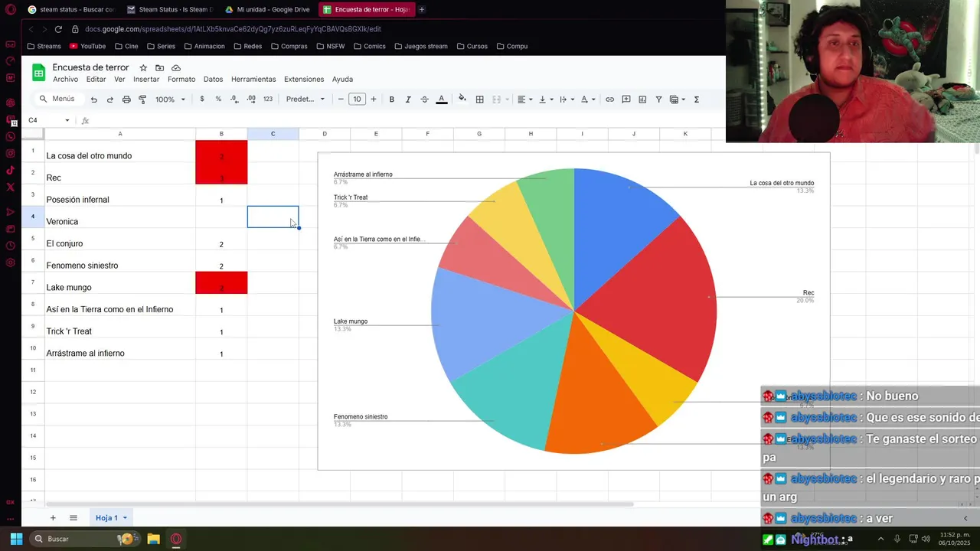This screenshot has height=551, width=980.
Task: Open the Insertar menu
Action: 146,80
